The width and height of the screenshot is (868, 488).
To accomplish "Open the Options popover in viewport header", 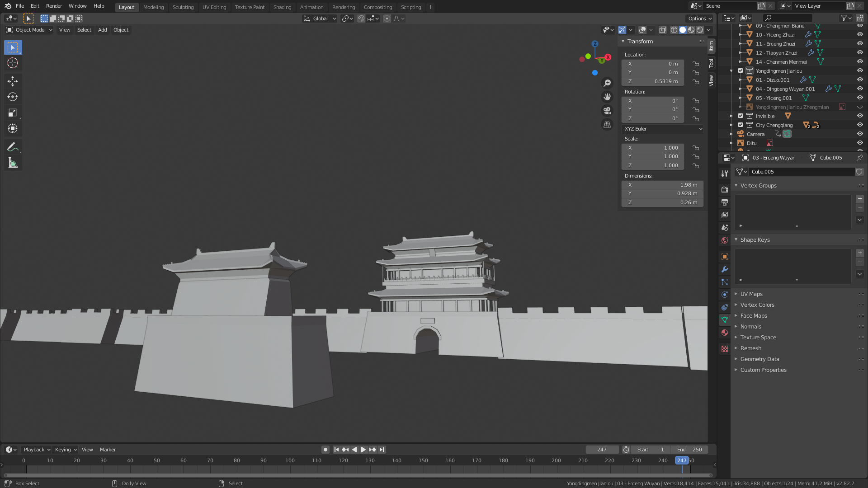I will [699, 19].
